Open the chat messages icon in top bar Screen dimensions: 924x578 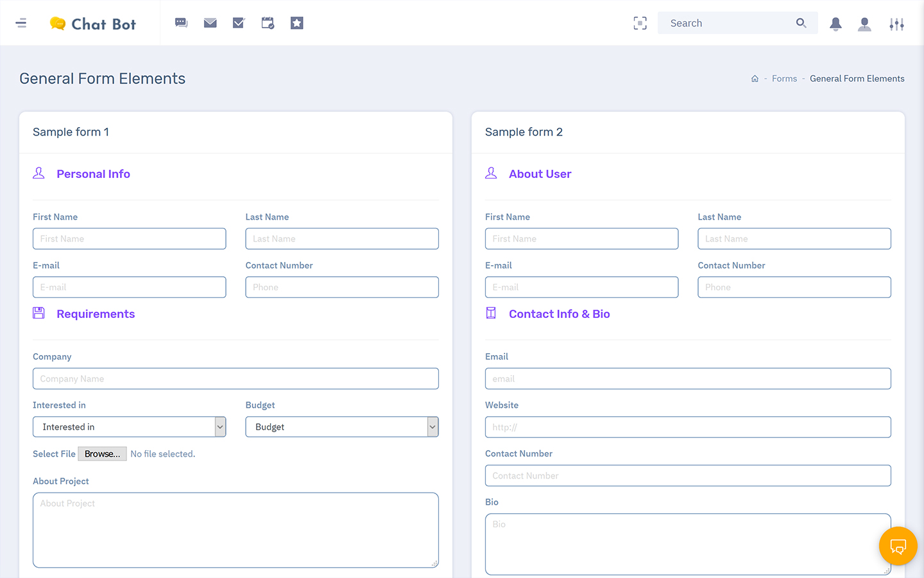point(181,23)
